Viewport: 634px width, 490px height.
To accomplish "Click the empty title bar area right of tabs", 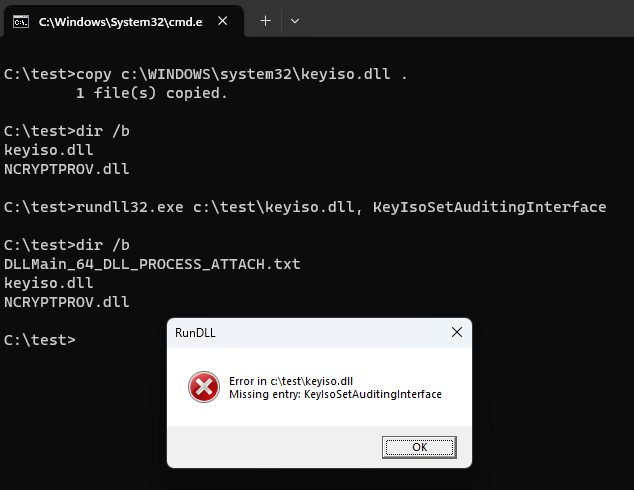I will pyautogui.click(x=469, y=19).
